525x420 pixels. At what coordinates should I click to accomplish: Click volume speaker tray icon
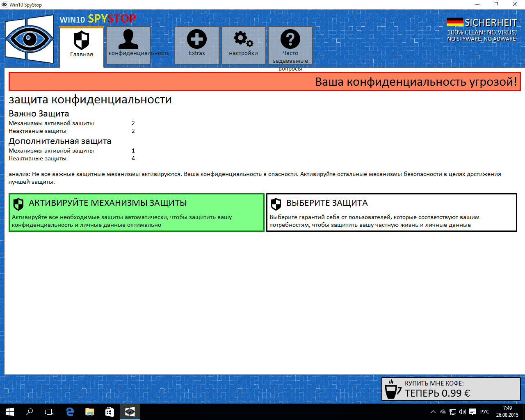(x=463, y=412)
